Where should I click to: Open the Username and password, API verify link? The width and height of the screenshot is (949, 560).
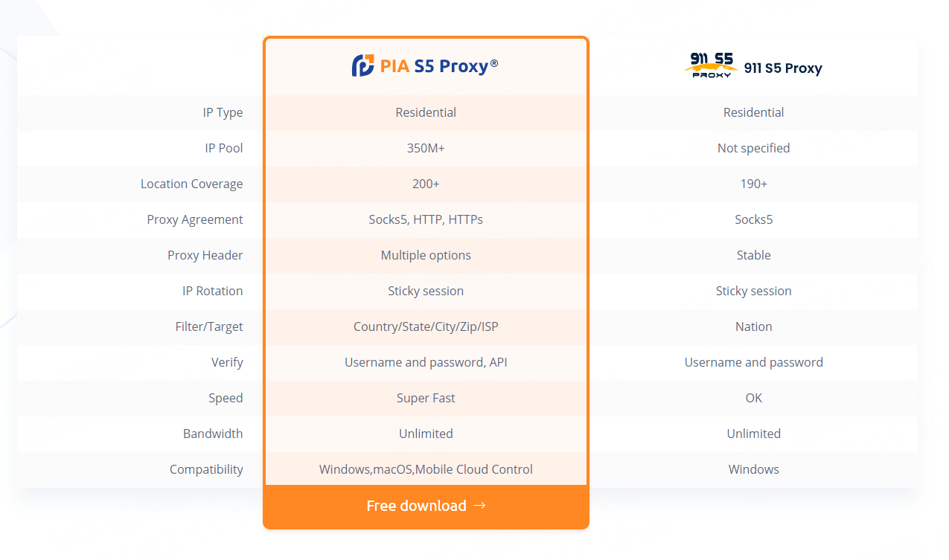click(426, 362)
